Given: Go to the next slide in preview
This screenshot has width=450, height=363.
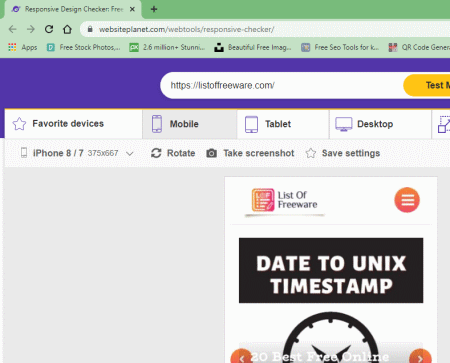Looking at the screenshot, I should [x=420, y=358].
